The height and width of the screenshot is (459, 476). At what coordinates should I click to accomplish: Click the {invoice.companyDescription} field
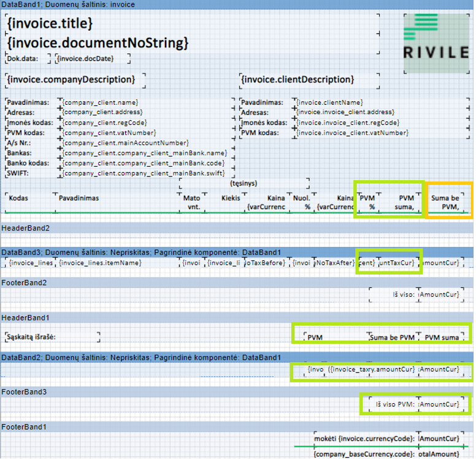71,80
